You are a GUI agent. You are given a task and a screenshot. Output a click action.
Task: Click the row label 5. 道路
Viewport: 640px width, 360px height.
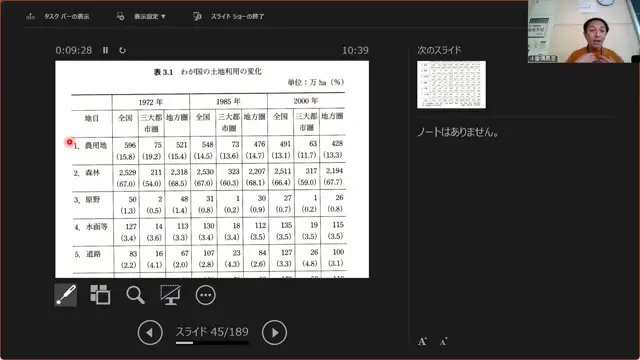(87, 254)
